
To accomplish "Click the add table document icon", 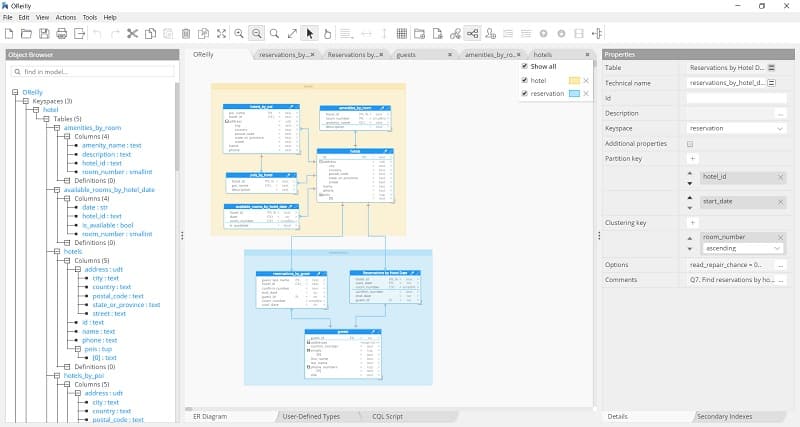I will click(x=437, y=34).
